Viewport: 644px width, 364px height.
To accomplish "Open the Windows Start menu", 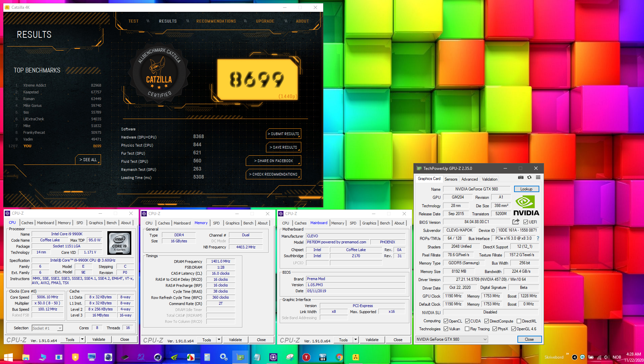I will coord(8,357).
